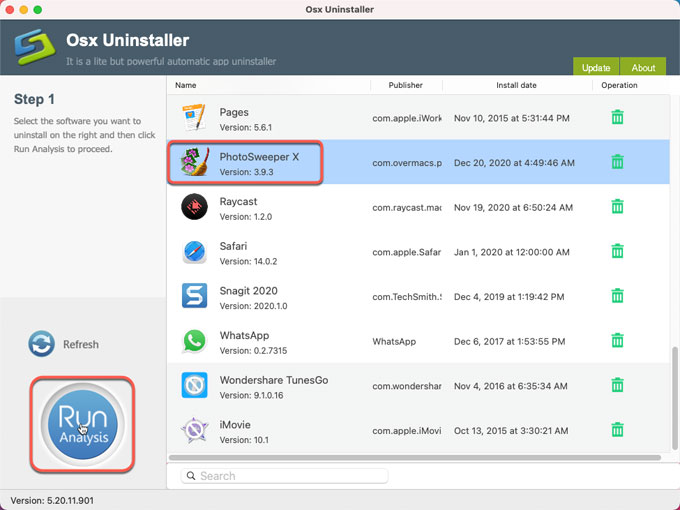Click the trash icon for Pages

click(x=617, y=117)
